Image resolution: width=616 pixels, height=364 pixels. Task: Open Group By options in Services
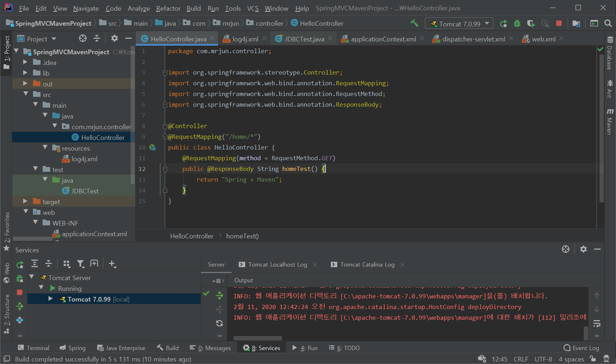tap(67, 264)
